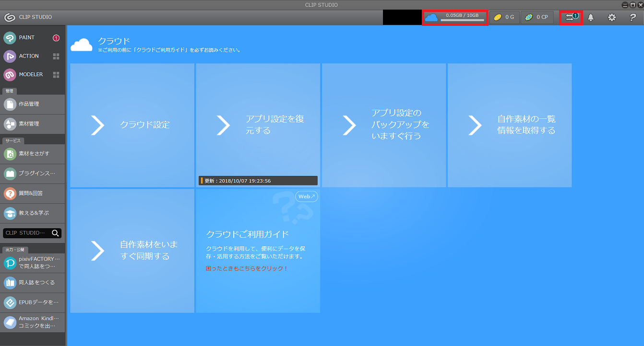The width and height of the screenshot is (644, 346).
Task: Open the アプリ設定を復元する tile
Action: (x=258, y=125)
